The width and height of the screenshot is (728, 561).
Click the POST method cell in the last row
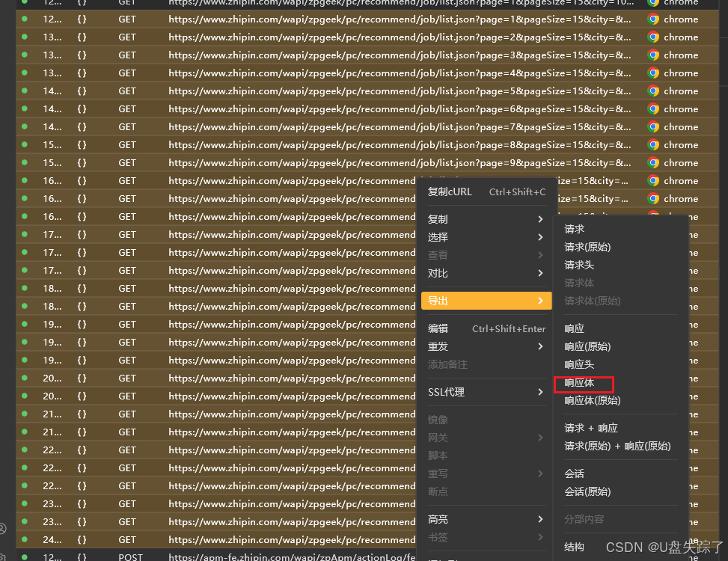pyautogui.click(x=130, y=557)
